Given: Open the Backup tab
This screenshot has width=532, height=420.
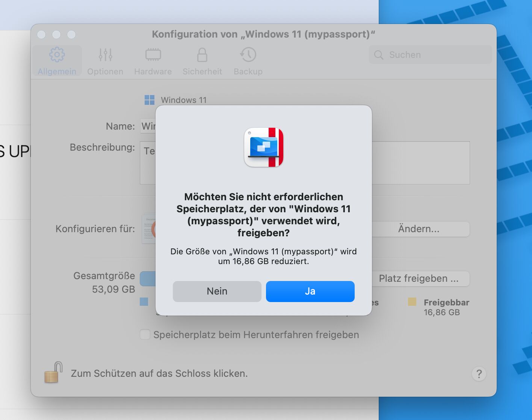Looking at the screenshot, I should tap(248, 61).
